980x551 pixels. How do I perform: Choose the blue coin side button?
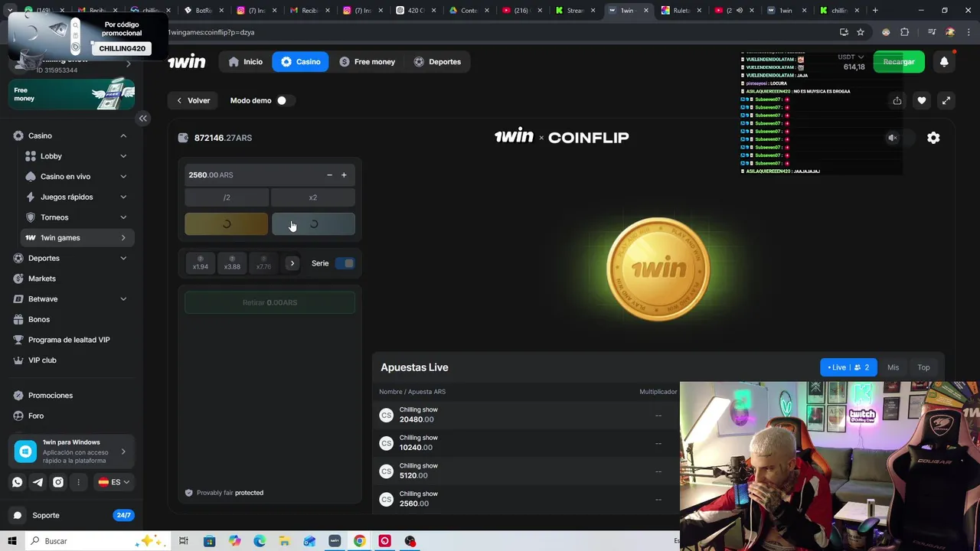(x=313, y=224)
